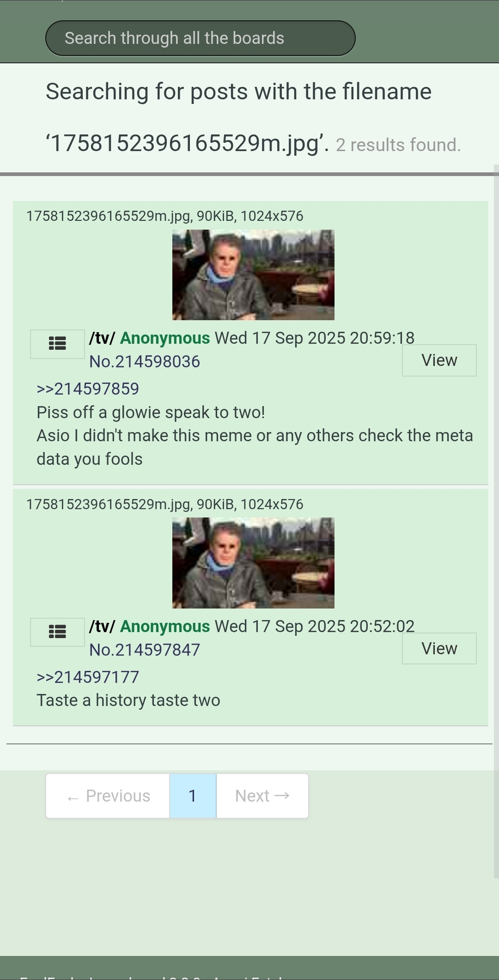Click the search through all boards field
The width and height of the screenshot is (499, 980).
click(200, 38)
